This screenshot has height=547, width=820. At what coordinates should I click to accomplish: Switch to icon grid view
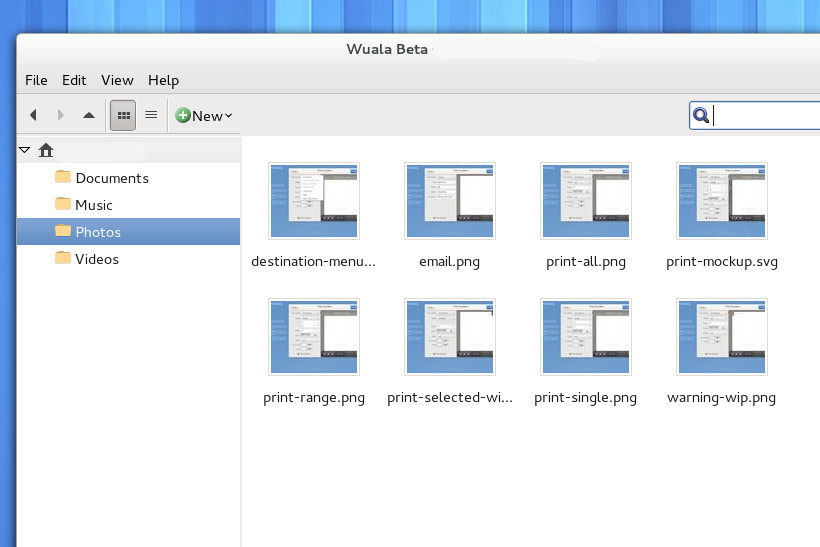(x=123, y=116)
